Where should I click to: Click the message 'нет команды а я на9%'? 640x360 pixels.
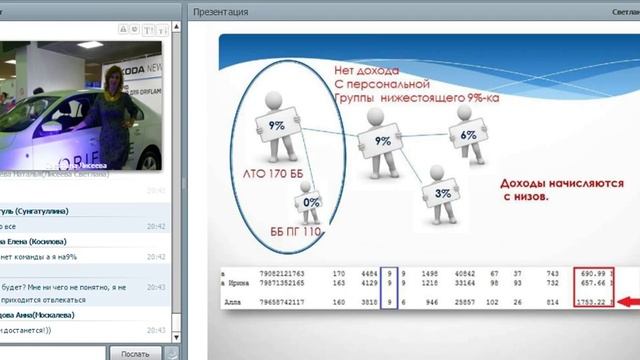(x=39, y=257)
